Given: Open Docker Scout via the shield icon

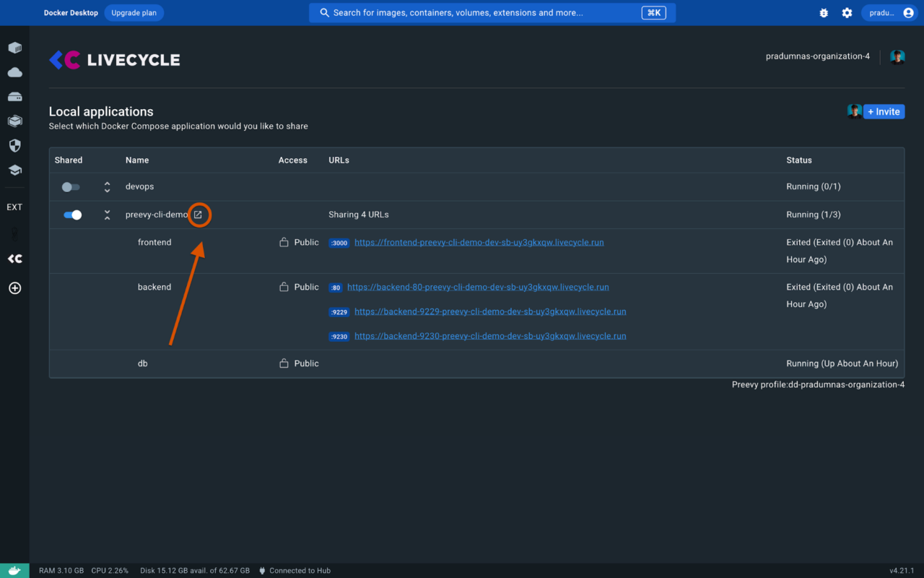Looking at the screenshot, I should pos(15,145).
